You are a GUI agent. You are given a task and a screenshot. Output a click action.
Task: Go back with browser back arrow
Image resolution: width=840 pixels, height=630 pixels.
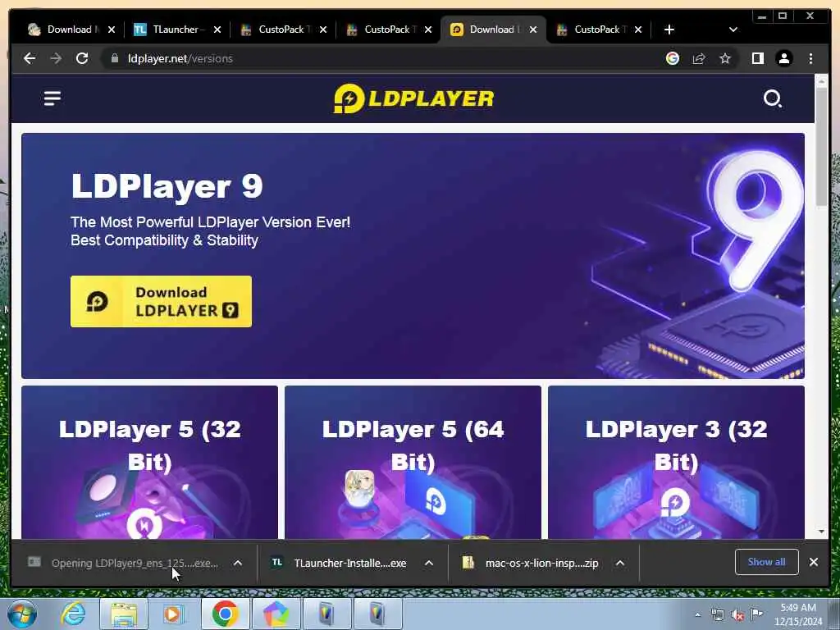[x=30, y=58]
